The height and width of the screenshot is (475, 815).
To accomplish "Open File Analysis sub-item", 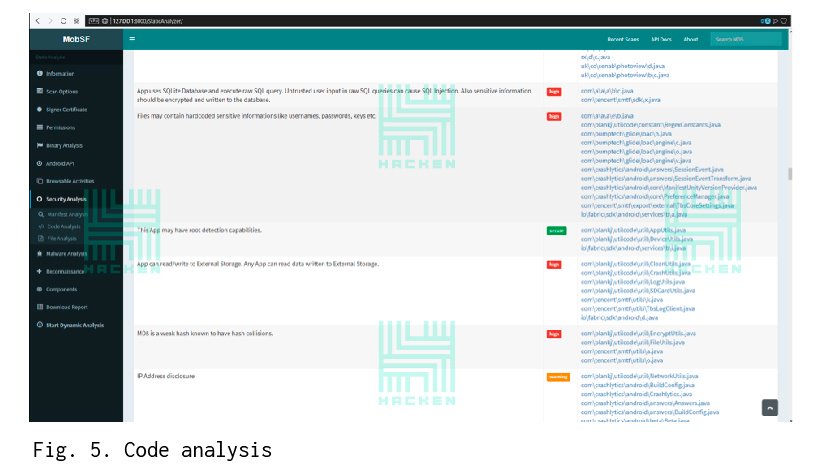I will pos(62,239).
